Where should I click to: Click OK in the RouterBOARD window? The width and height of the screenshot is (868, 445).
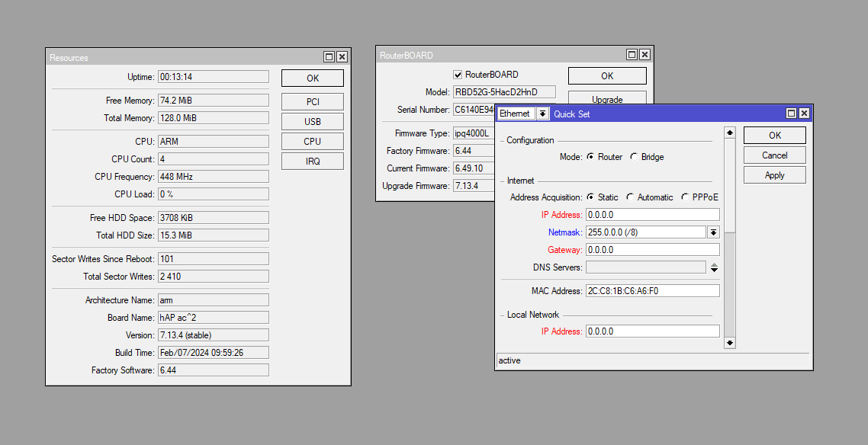pyautogui.click(x=607, y=75)
